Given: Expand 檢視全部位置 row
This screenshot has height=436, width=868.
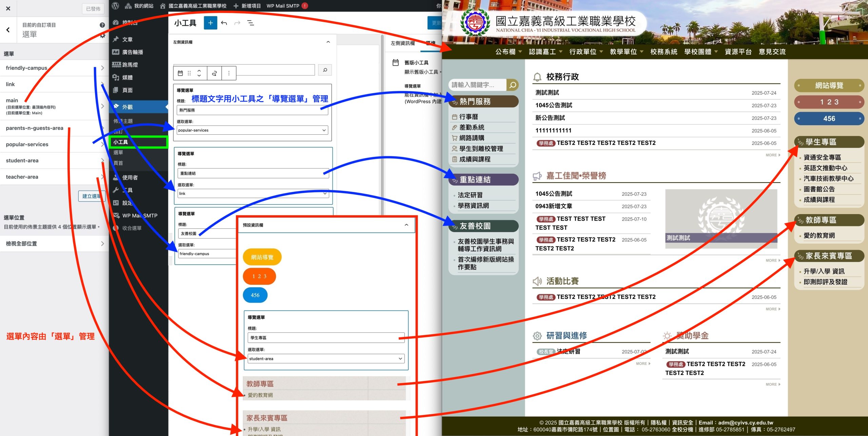Looking at the screenshot, I should (54, 244).
